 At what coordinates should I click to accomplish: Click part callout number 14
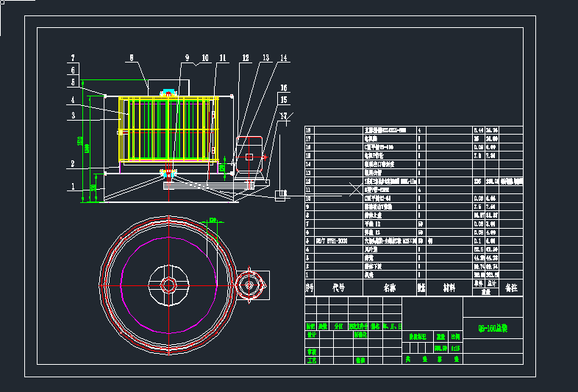click(x=283, y=58)
